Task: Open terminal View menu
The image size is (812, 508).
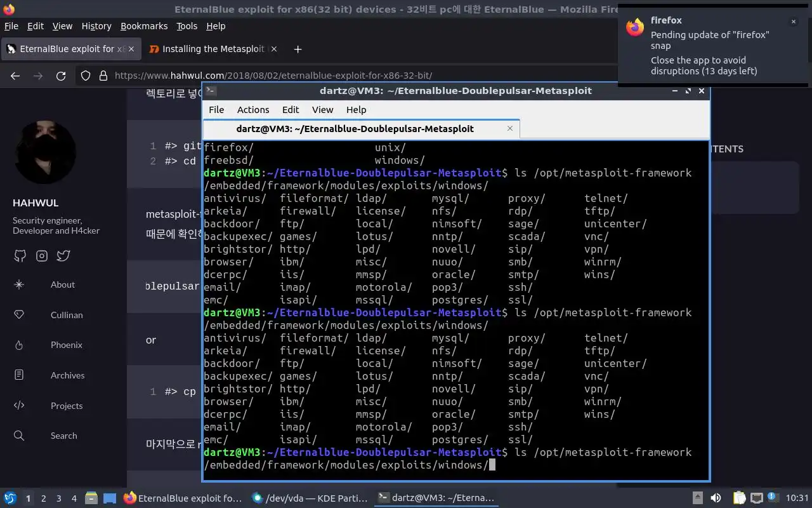Action: [x=322, y=110]
